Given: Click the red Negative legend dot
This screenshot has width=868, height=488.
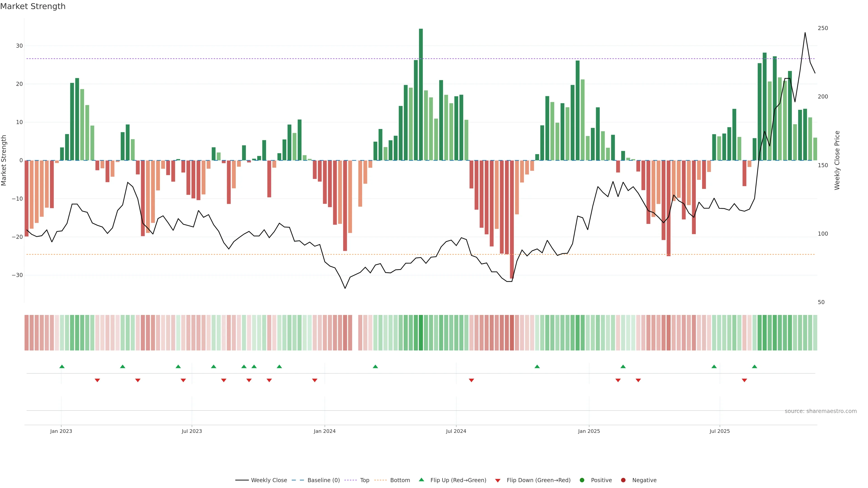Looking at the screenshot, I should point(623,480).
